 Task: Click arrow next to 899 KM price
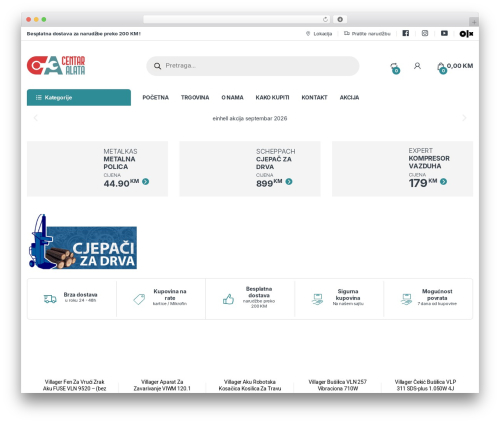289,182
